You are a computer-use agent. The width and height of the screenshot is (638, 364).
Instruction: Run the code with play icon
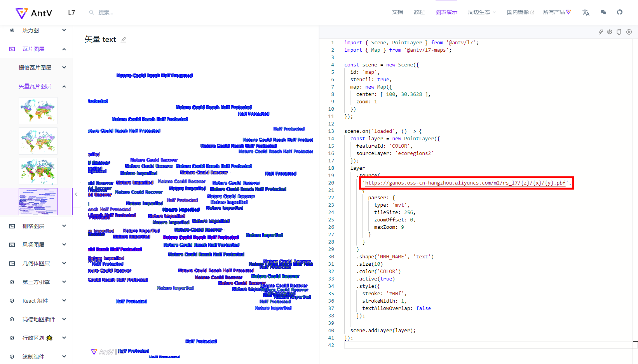point(629,32)
